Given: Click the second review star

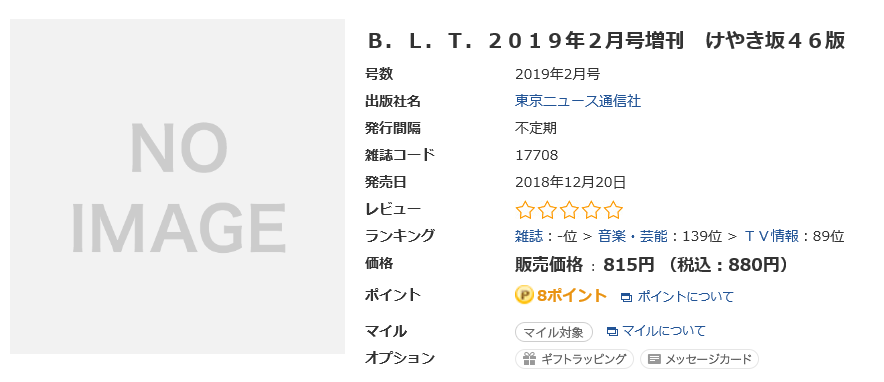Looking at the screenshot, I should tap(546, 210).
